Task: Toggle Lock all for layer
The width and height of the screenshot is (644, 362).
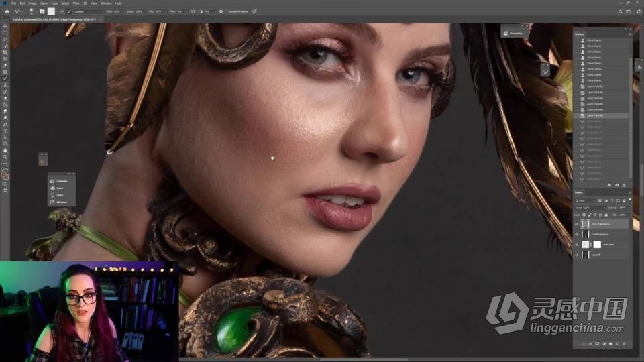Action: (606, 215)
